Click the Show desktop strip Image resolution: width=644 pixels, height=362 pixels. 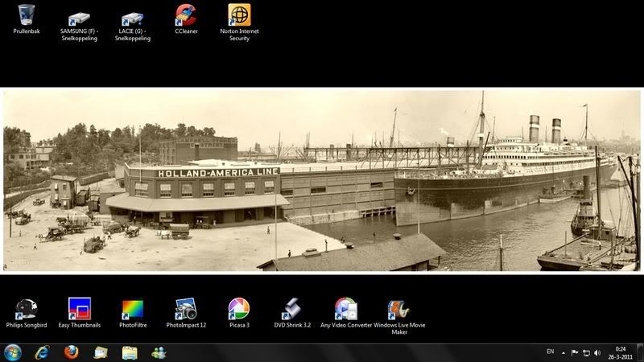[640, 353]
